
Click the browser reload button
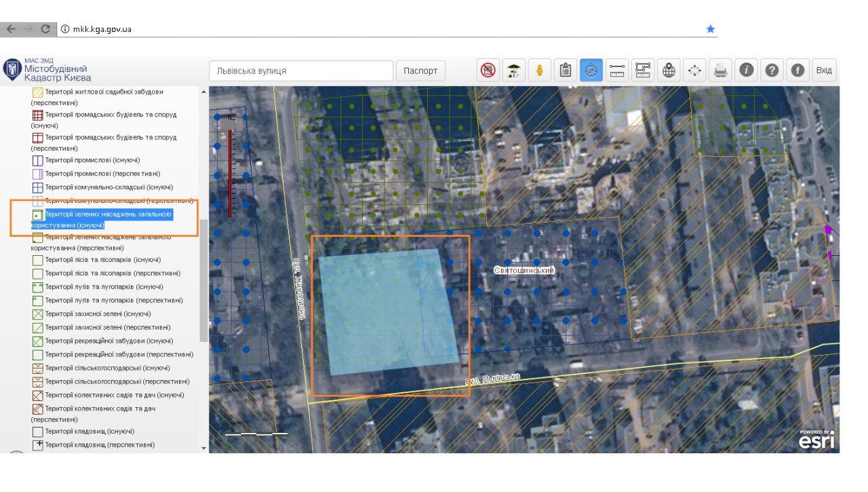[45, 29]
